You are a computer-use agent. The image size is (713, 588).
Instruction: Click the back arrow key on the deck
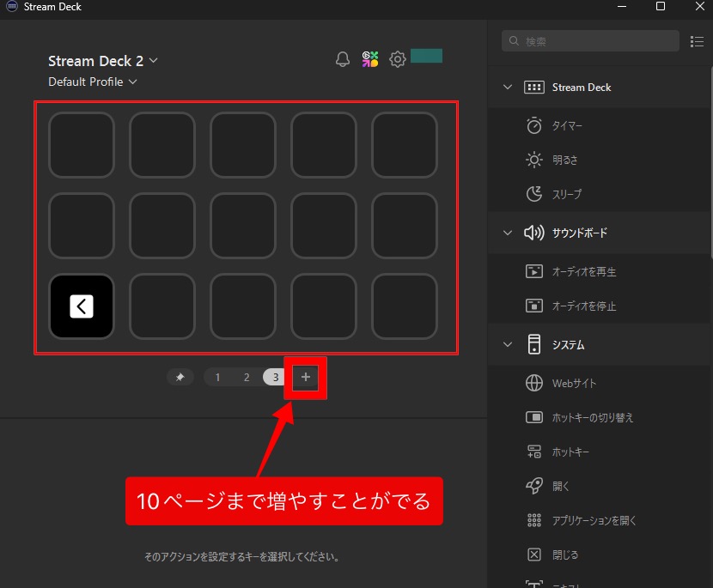click(x=82, y=306)
